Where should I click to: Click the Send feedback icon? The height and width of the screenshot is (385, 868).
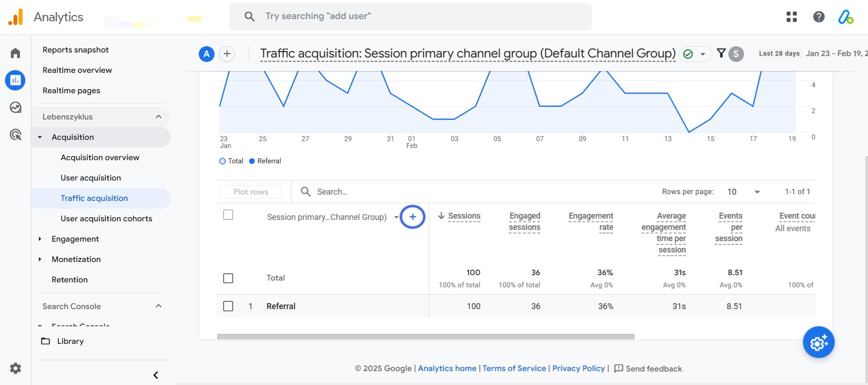pyautogui.click(x=619, y=368)
